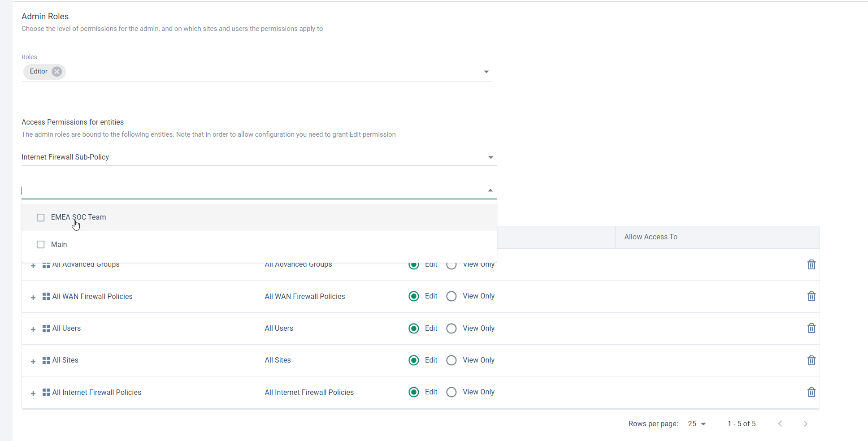
Task: Open the Rows per page dropdown
Action: (x=696, y=424)
